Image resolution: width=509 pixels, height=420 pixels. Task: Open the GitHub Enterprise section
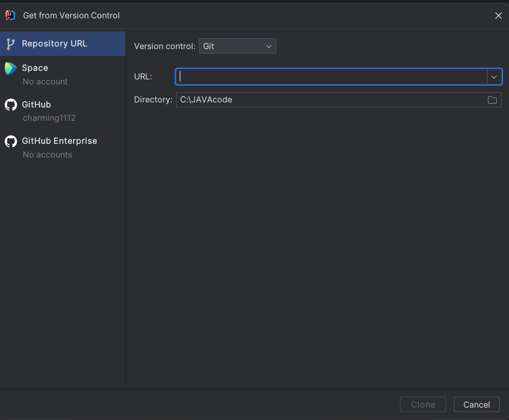(63, 148)
